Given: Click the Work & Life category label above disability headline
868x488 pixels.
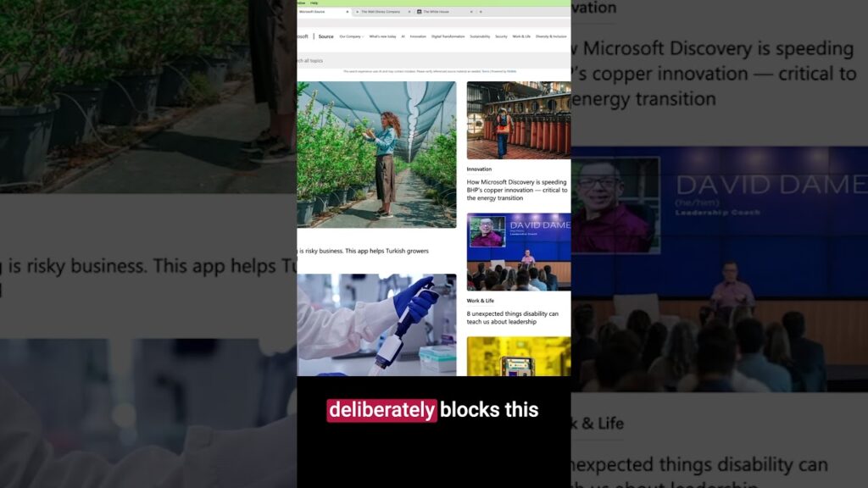Looking at the screenshot, I should [x=480, y=301].
